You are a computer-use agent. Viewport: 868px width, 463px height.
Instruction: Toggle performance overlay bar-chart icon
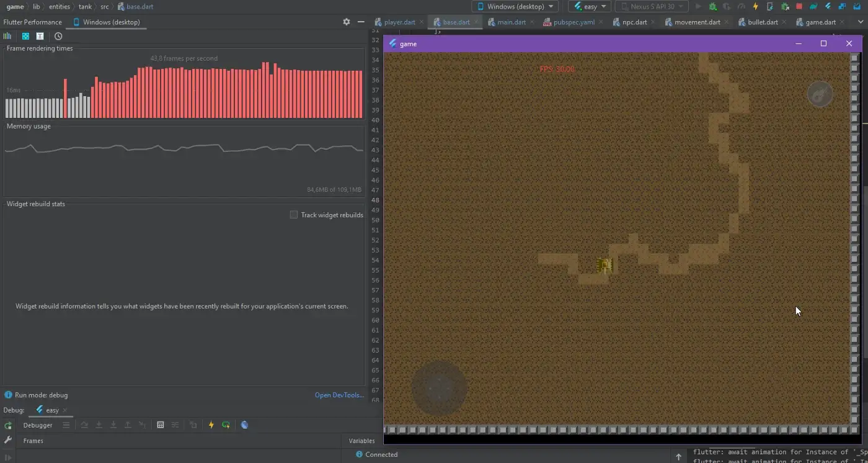(7, 36)
